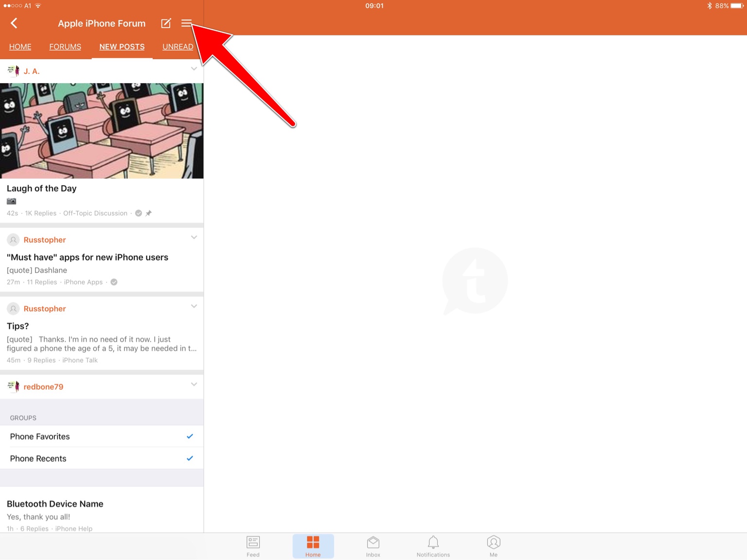Expand chevron on the Tips? post

194,307
